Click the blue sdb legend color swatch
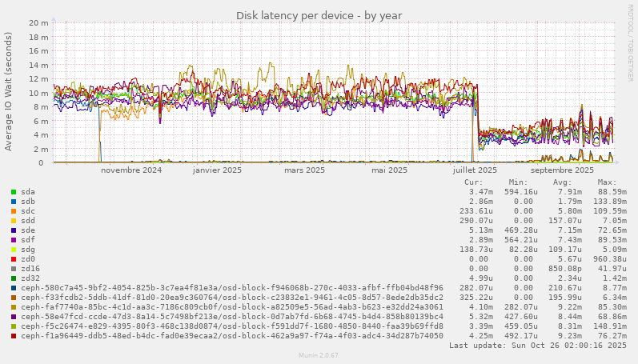638x364 pixels. tap(14, 202)
